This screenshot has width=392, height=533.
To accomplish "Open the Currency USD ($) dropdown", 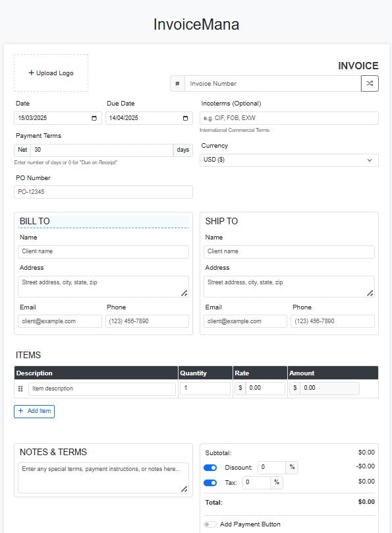I will pos(289,160).
